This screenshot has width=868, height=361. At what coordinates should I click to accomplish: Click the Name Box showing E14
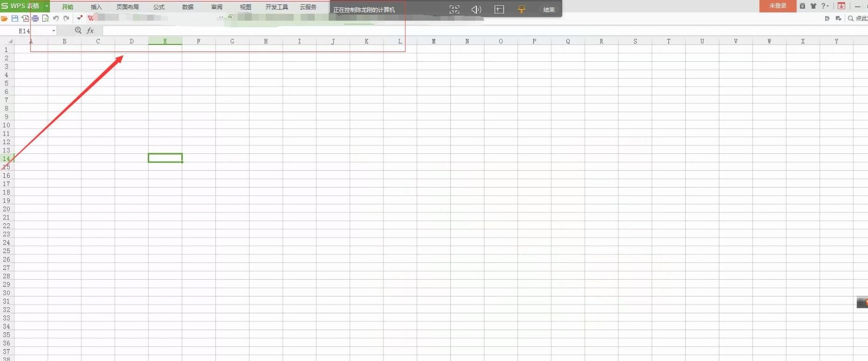click(25, 31)
